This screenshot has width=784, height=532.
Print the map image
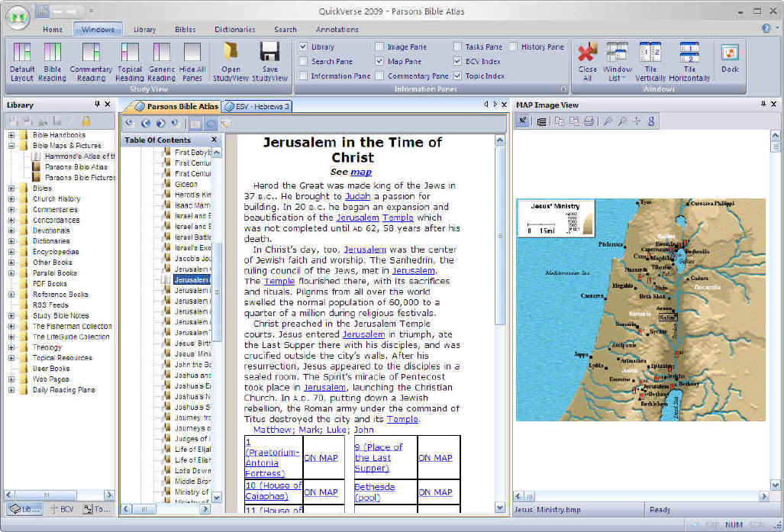click(589, 121)
